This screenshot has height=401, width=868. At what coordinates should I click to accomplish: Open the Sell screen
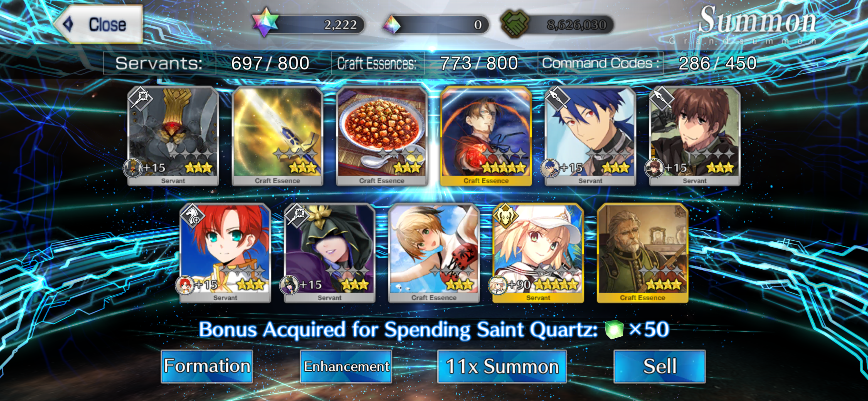(x=659, y=366)
